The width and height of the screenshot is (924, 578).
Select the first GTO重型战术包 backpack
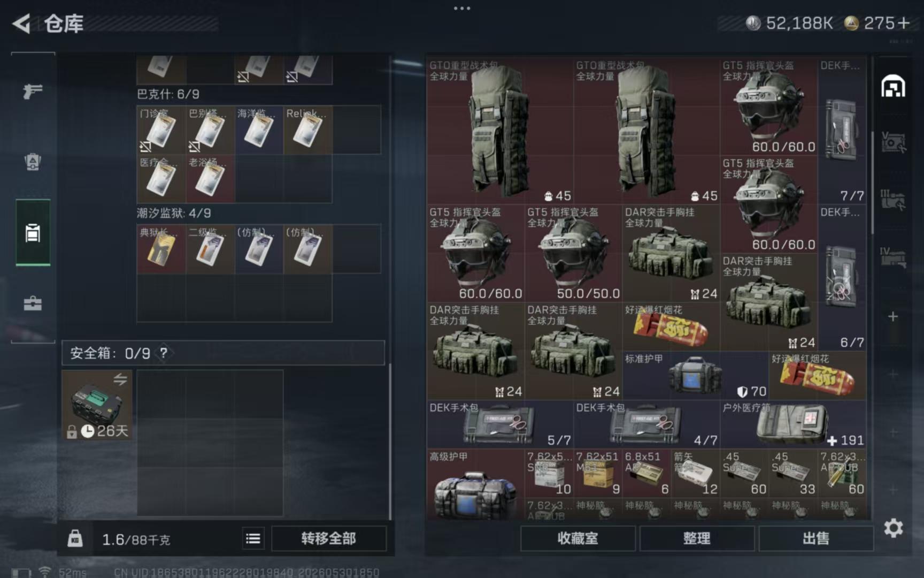tap(500, 131)
